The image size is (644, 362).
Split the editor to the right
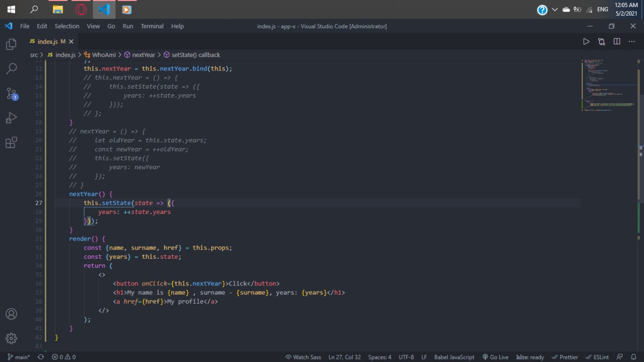pos(617,42)
